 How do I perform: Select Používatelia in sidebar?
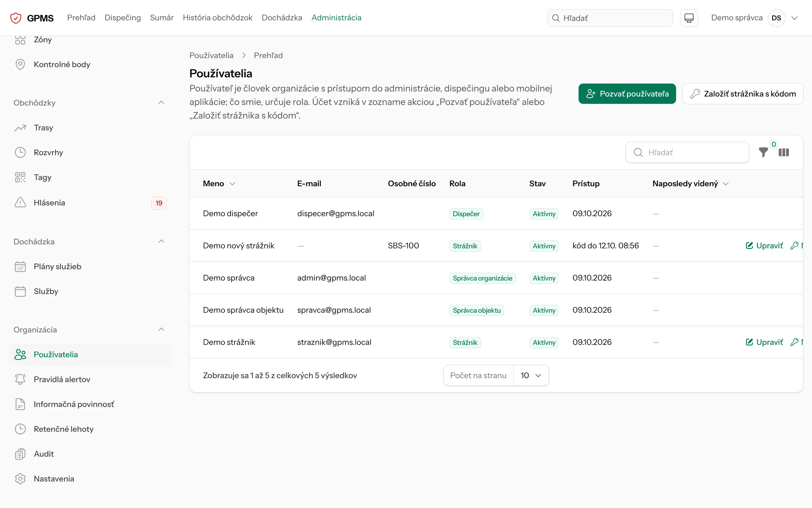click(x=90, y=354)
